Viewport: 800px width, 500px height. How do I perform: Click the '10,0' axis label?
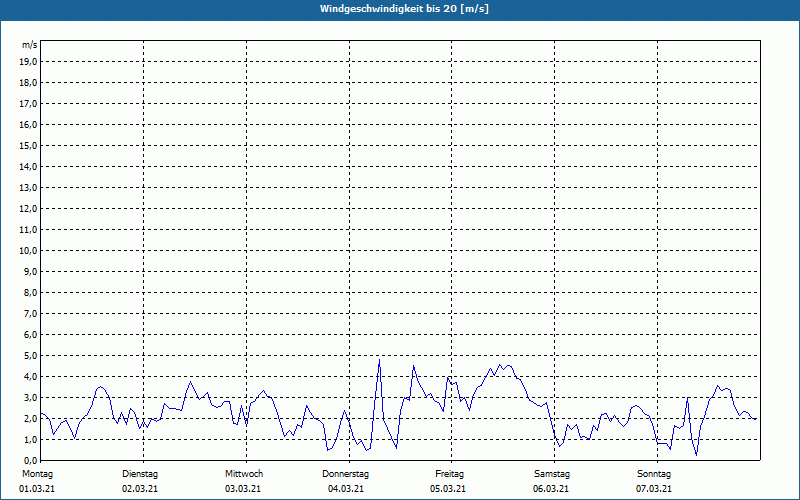click(x=28, y=251)
